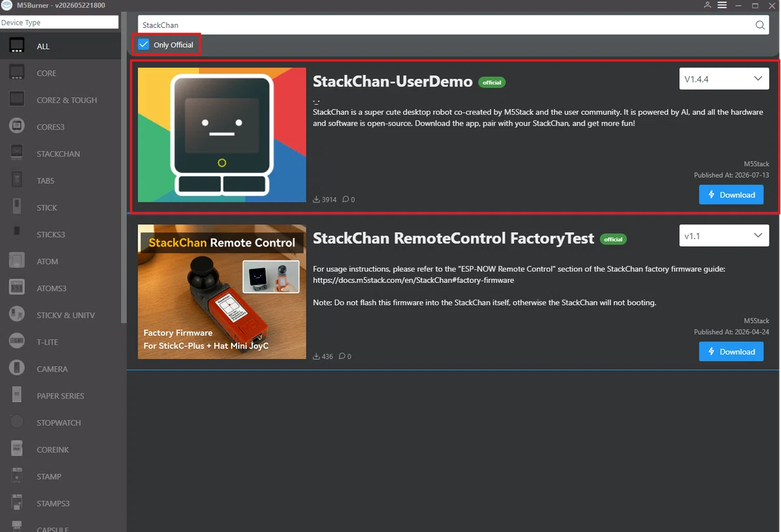The height and width of the screenshot is (532, 781).
Task: Select the CORE2 & TOUGH device icon
Action: click(x=17, y=100)
